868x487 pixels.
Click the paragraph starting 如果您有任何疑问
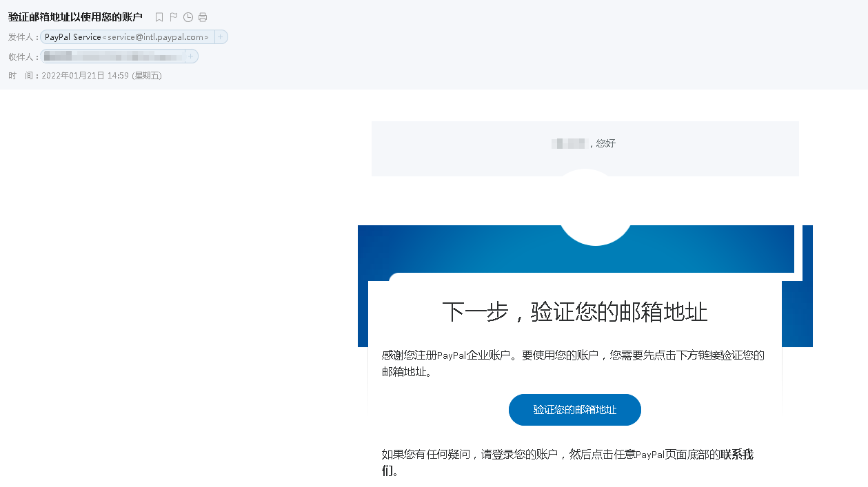click(567, 463)
